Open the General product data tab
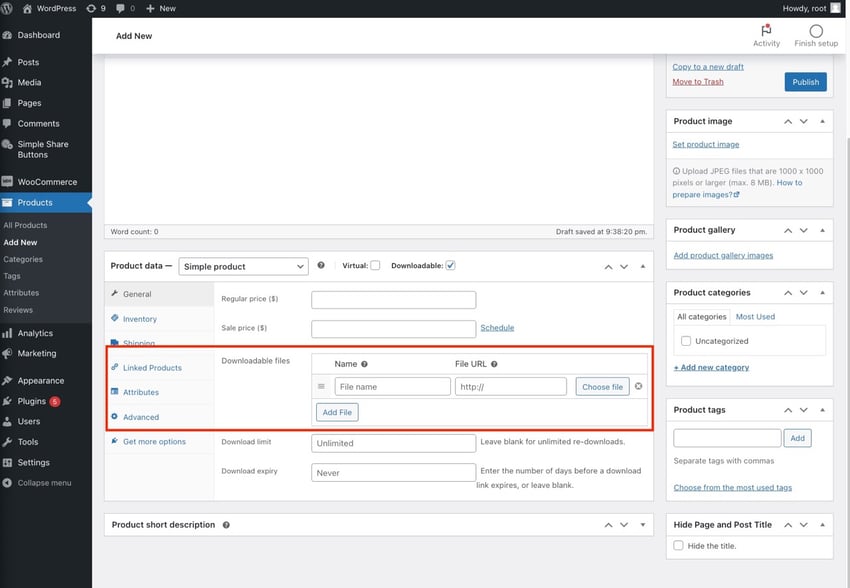 pos(159,294)
